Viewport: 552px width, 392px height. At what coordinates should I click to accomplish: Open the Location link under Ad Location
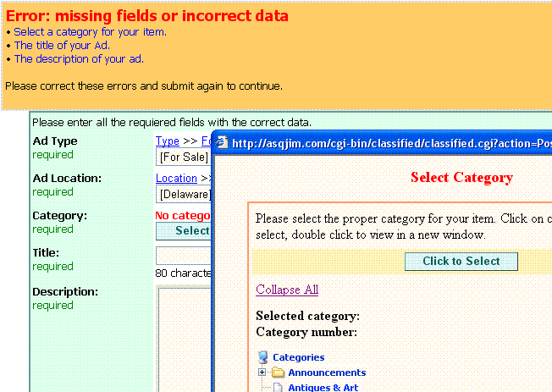click(x=176, y=178)
